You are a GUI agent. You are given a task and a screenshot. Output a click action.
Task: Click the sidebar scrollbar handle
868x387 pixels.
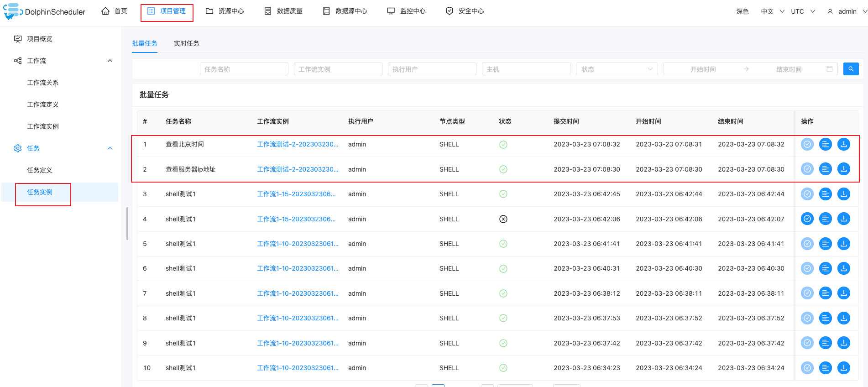pos(127,224)
